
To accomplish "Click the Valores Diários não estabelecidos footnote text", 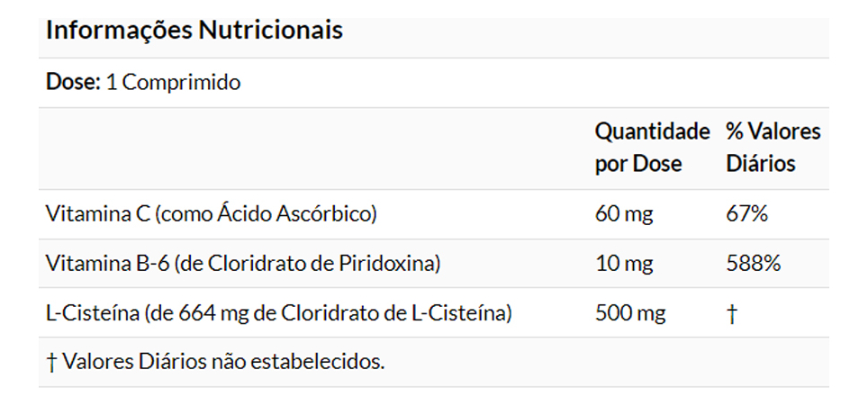I will (x=222, y=362).
